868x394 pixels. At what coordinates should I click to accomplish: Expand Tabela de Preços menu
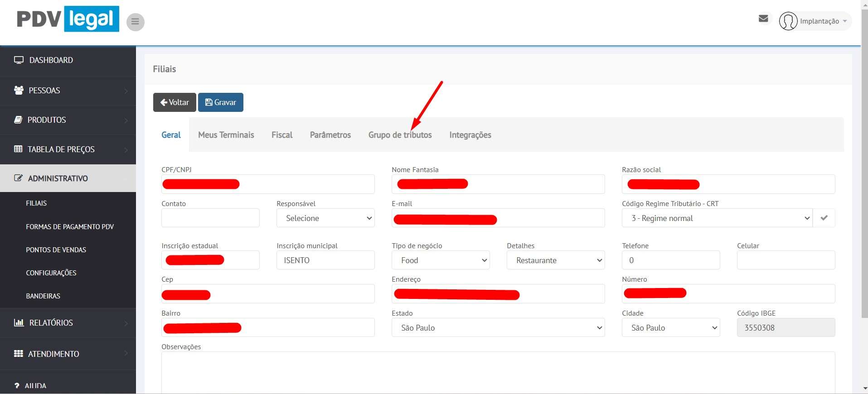click(x=61, y=149)
